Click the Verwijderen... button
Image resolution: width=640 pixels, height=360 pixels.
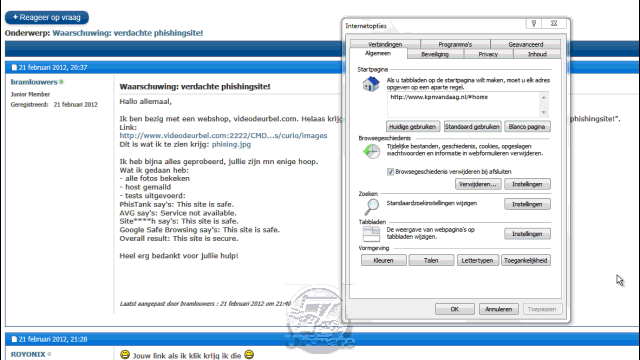pos(478,184)
